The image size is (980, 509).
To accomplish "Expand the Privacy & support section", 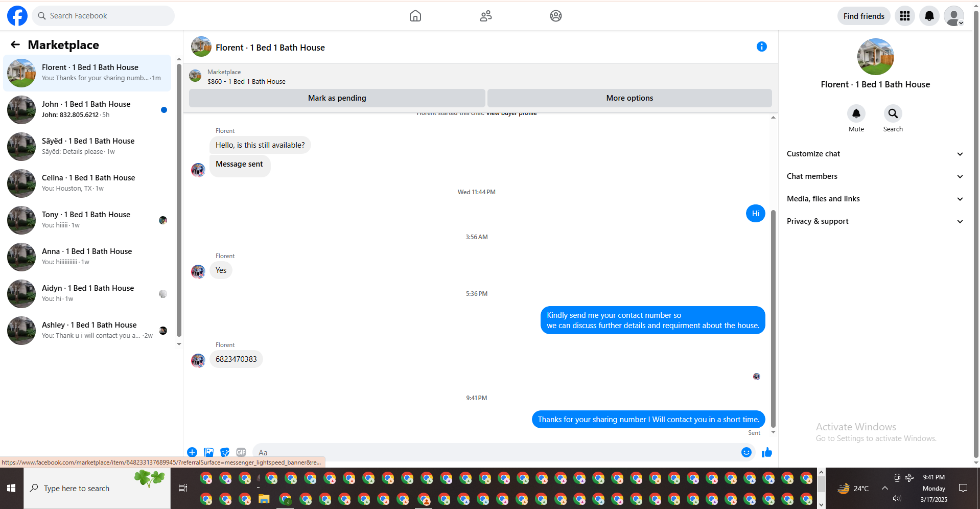I will pos(875,221).
